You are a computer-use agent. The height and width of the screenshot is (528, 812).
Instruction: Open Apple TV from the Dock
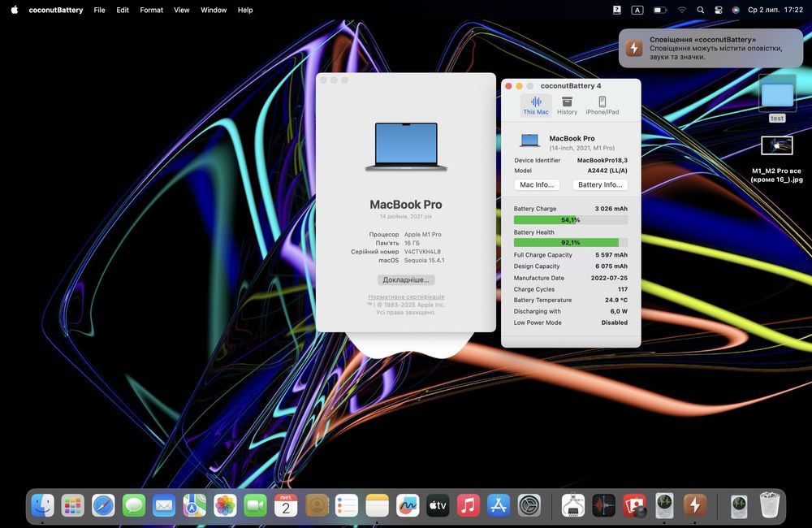tap(438, 505)
